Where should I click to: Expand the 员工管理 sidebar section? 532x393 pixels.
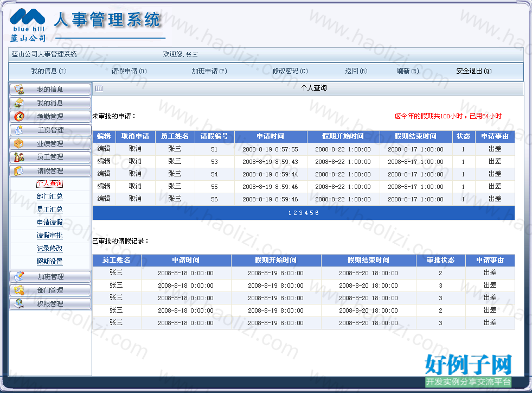[50, 157]
